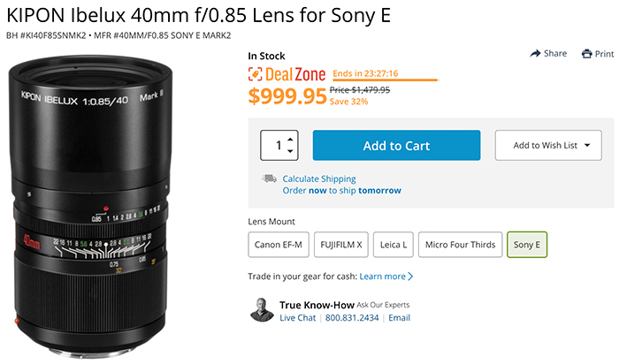Open the Calculate Shipping link
The width and height of the screenshot is (619, 364).
(x=319, y=179)
